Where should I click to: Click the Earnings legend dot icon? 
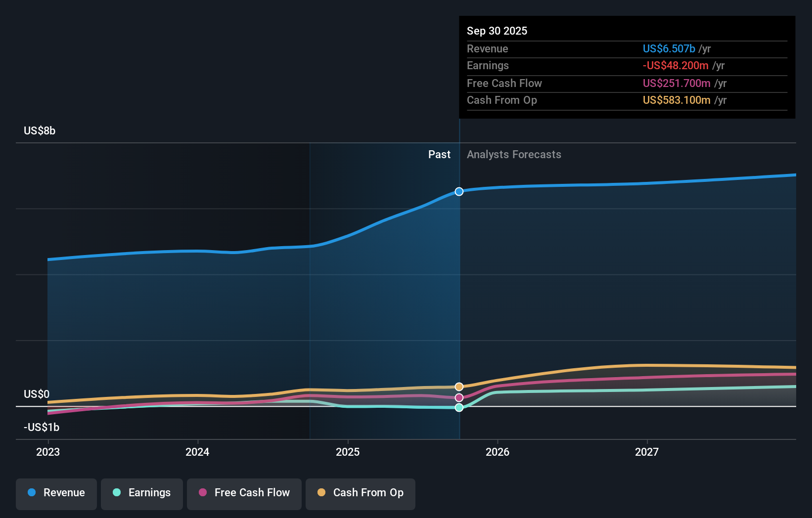pyautogui.click(x=116, y=493)
